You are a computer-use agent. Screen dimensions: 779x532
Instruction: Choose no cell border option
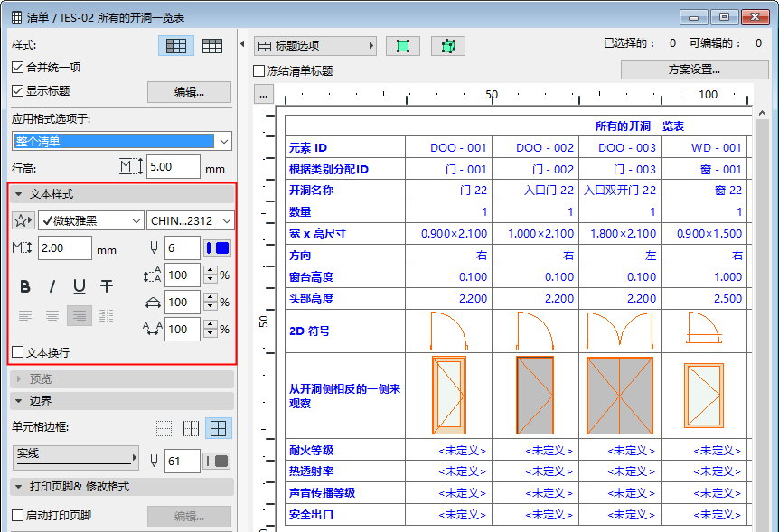pyautogui.click(x=164, y=428)
